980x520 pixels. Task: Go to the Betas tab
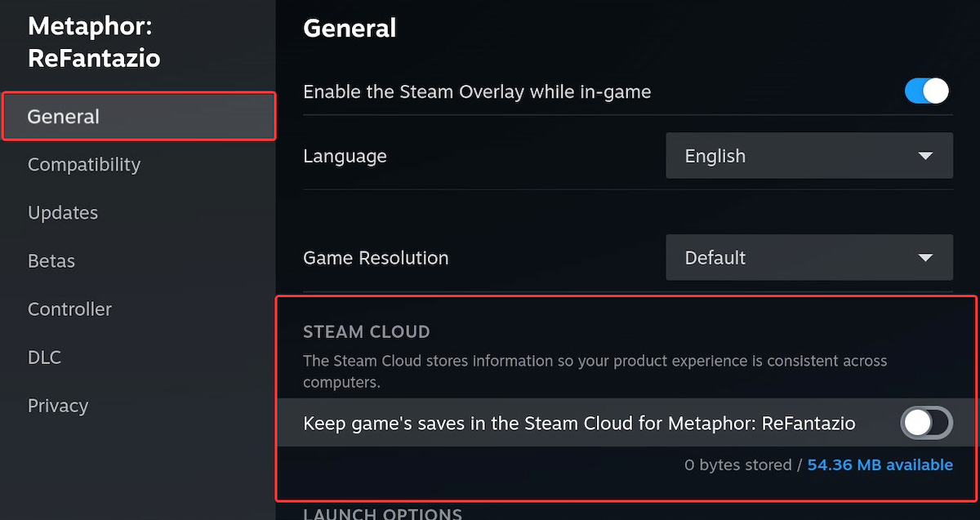[x=51, y=261]
